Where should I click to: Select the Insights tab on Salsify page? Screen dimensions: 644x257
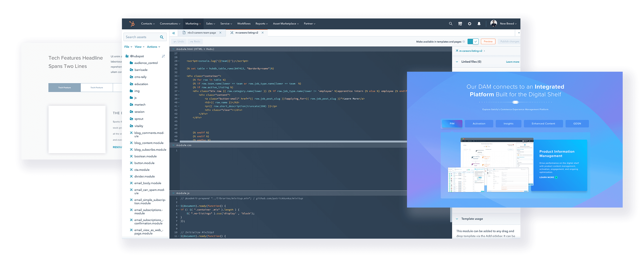tap(508, 124)
